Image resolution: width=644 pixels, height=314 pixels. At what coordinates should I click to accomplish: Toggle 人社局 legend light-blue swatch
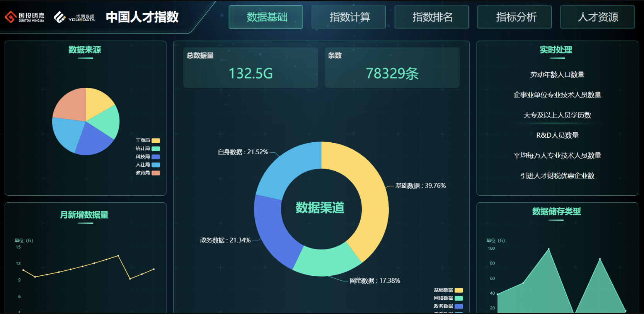[x=156, y=165]
